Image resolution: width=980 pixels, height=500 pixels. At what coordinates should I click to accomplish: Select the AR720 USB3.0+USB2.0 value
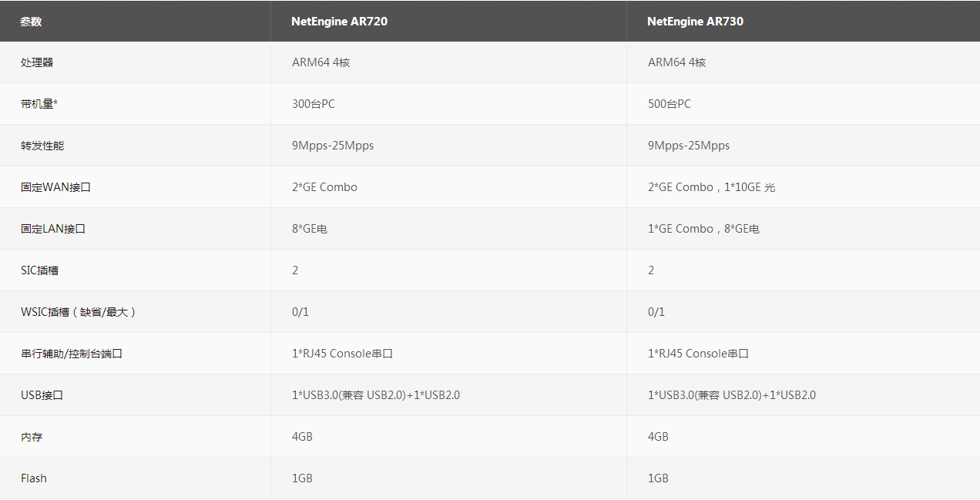(376, 395)
